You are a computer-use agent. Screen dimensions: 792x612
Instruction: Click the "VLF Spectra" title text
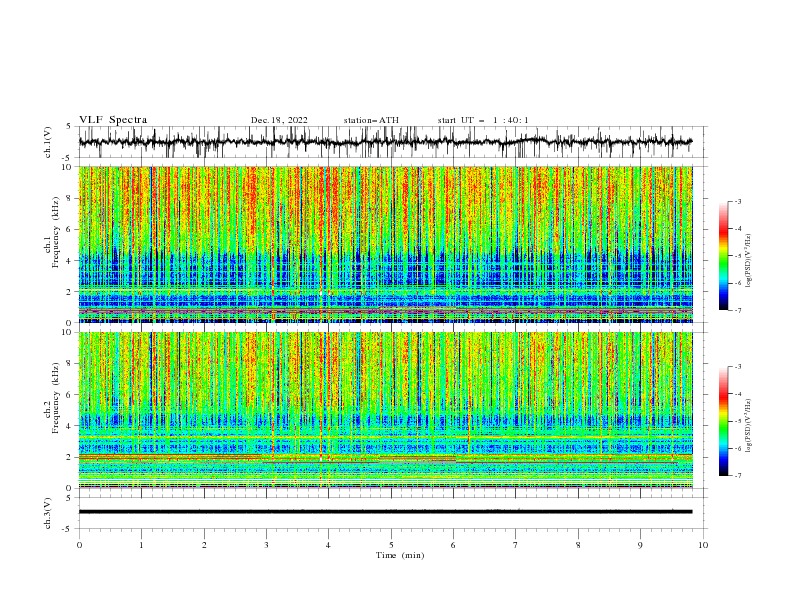point(113,120)
